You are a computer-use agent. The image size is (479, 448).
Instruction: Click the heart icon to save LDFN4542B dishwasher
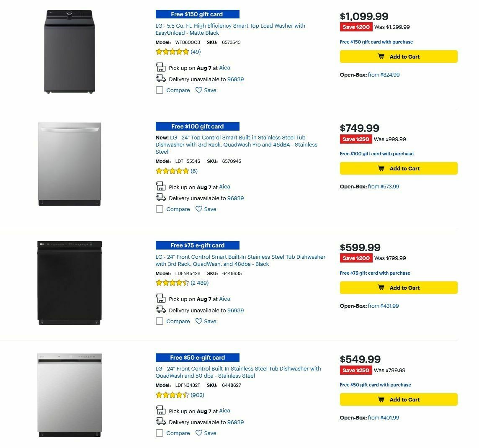(198, 321)
